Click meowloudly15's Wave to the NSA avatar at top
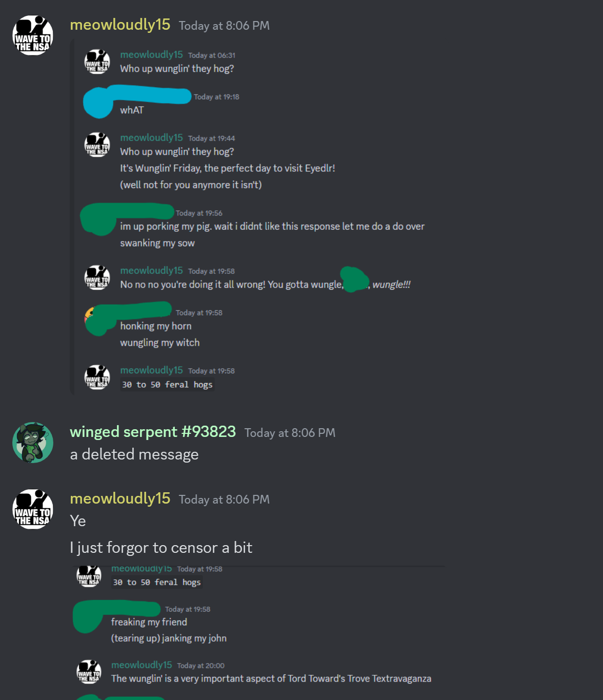Image resolution: width=603 pixels, height=700 pixels. 33,35
